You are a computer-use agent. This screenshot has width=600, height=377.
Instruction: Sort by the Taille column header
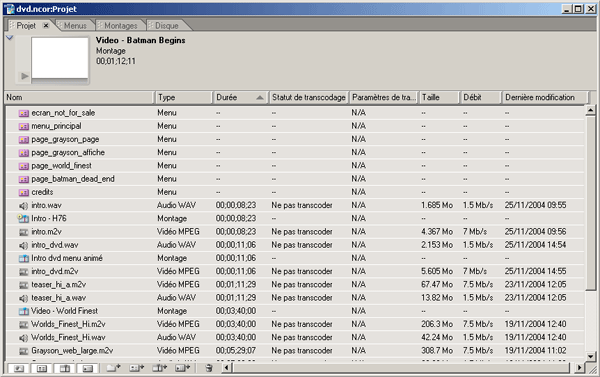(439, 97)
